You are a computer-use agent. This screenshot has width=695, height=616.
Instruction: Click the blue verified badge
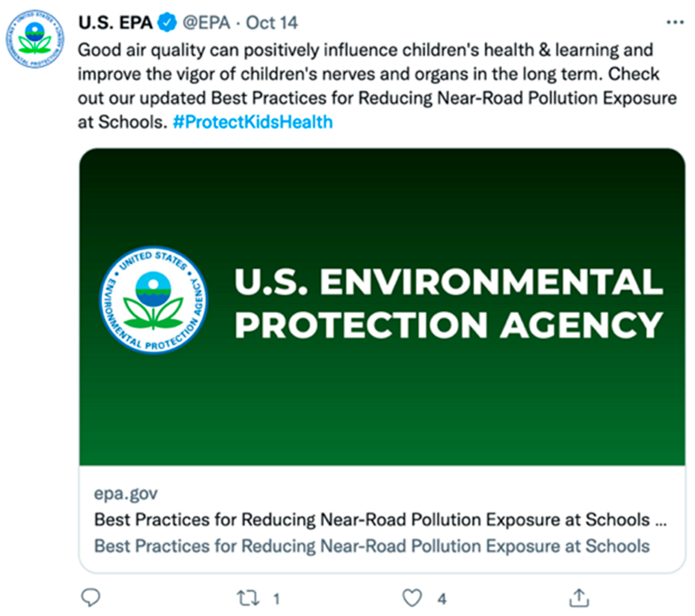point(167,22)
